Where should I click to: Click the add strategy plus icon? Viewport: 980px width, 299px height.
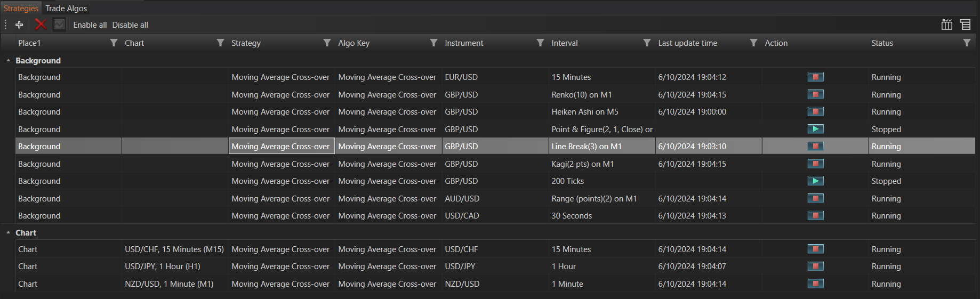[x=19, y=25]
